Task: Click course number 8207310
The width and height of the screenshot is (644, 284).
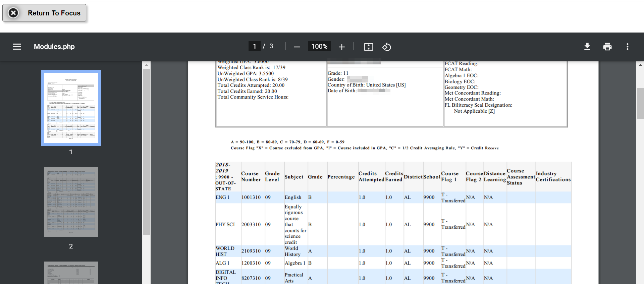Action: click(x=251, y=278)
